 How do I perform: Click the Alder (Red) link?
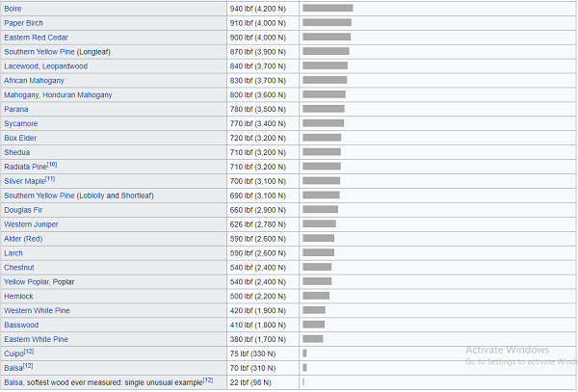(x=23, y=238)
